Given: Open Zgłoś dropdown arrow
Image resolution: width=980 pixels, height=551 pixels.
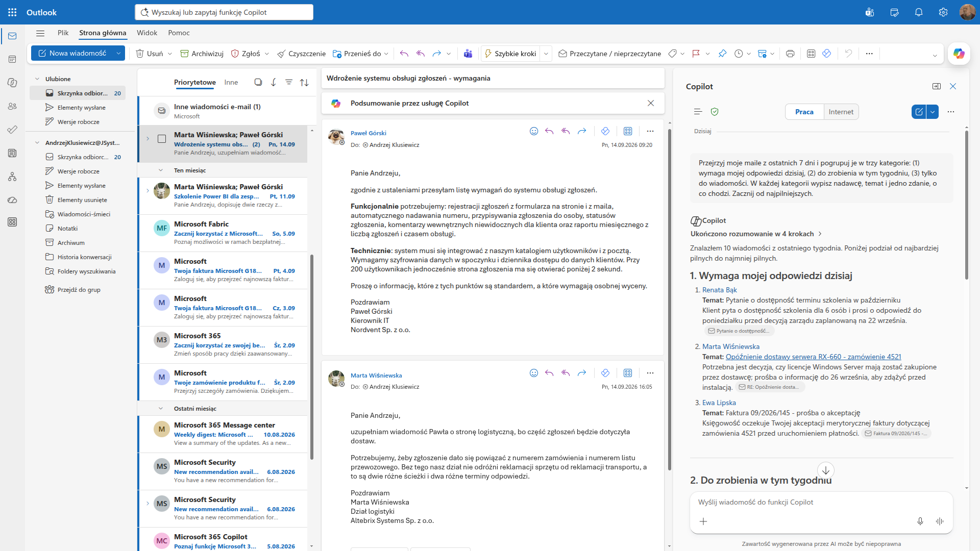Looking at the screenshot, I should (x=266, y=54).
